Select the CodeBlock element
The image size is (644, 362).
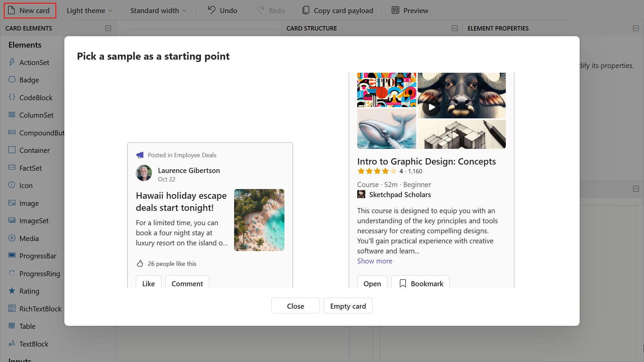pos(36,98)
